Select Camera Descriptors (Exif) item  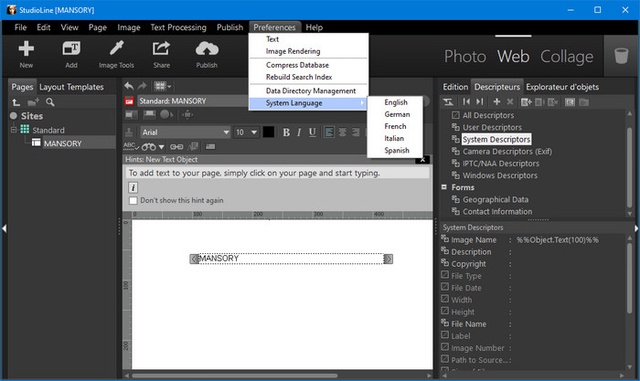[507, 152]
